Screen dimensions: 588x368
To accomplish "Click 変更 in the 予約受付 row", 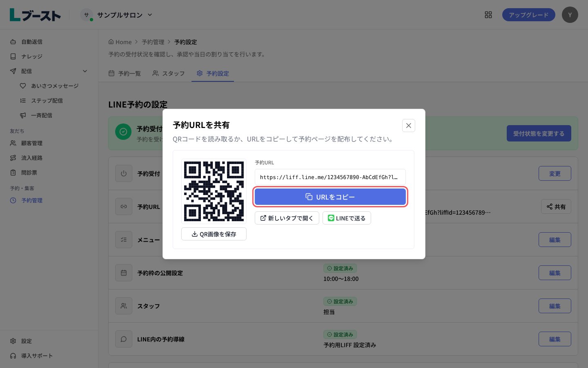I will pyautogui.click(x=555, y=173).
